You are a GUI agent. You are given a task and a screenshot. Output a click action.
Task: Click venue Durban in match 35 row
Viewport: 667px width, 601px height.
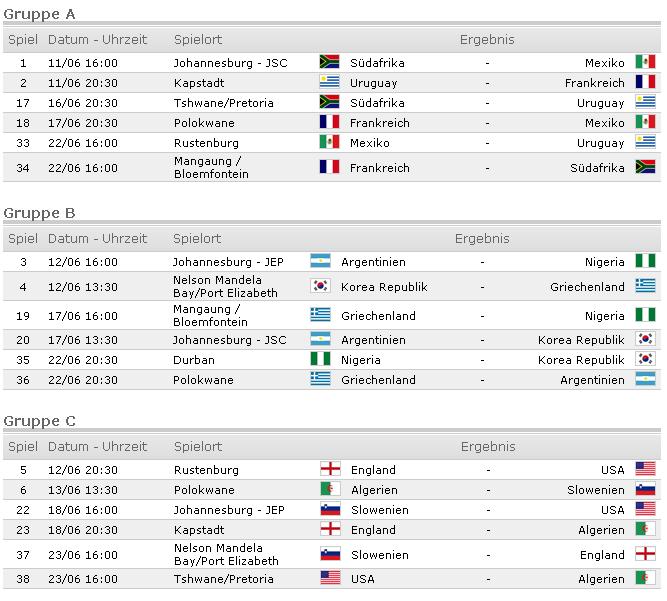[193, 360]
